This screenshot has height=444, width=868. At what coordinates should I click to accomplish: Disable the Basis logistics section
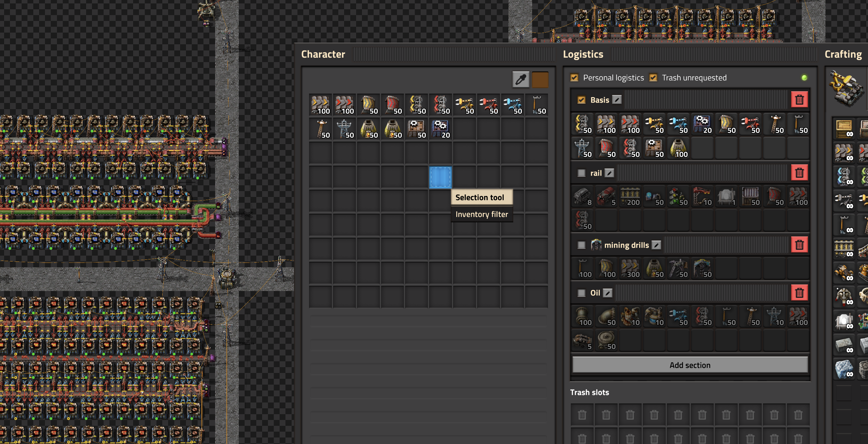582,100
